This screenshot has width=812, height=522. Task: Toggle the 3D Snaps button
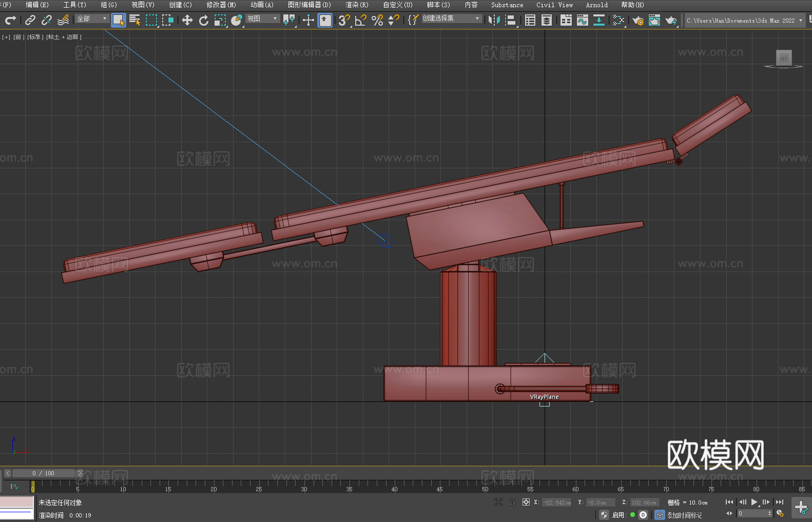click(x=344, y=20)
